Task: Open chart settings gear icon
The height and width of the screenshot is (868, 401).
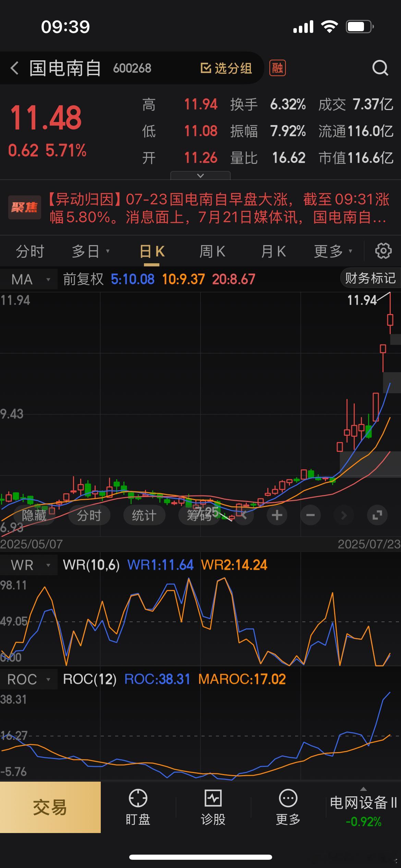Action: tap(384, 251)
